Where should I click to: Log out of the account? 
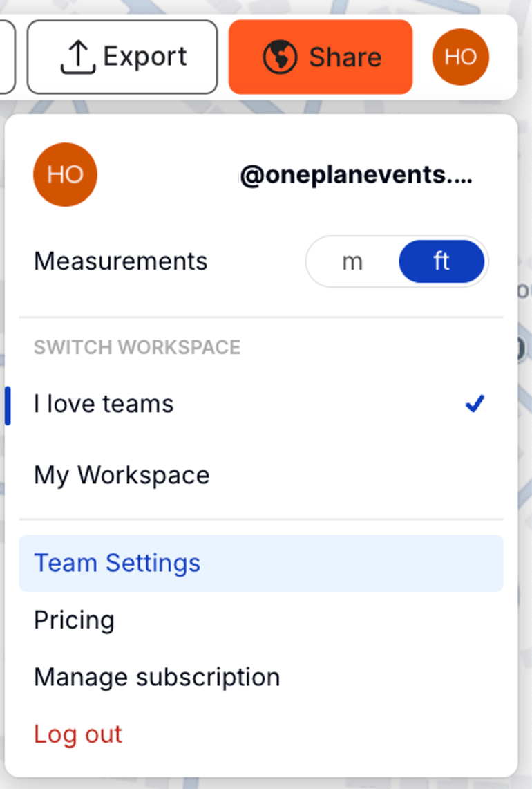pos(77,734)
